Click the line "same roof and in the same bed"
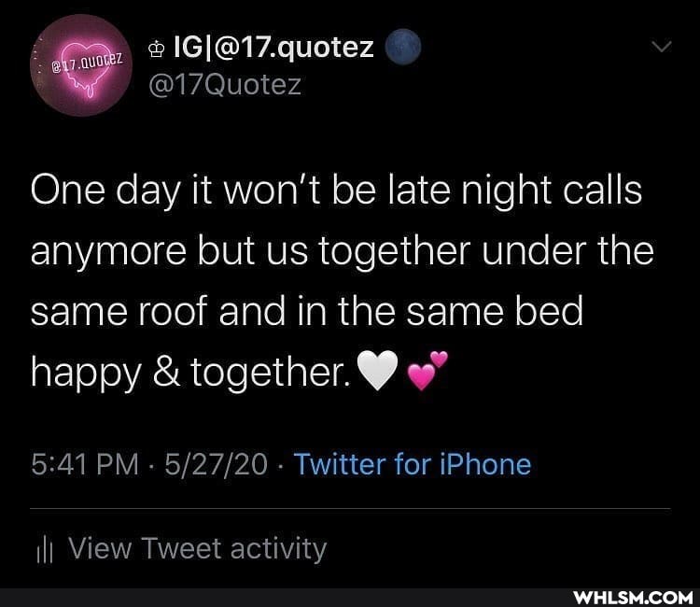 (307, 311)
